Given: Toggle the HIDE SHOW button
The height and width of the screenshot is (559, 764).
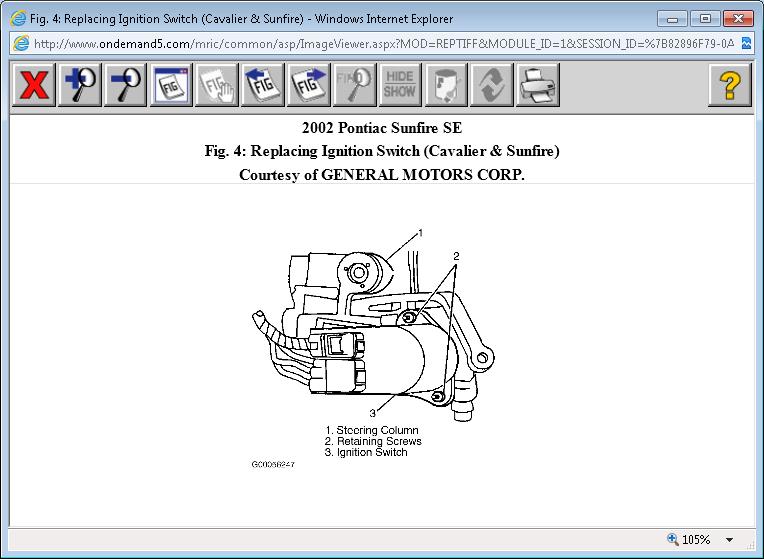Looking at the screenshot, I should point(400,85).
